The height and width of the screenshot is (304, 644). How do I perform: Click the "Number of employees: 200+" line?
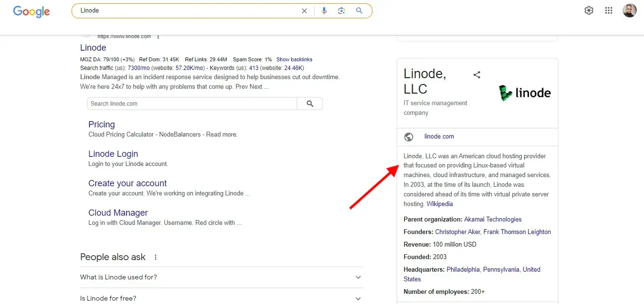coord(444,292)
